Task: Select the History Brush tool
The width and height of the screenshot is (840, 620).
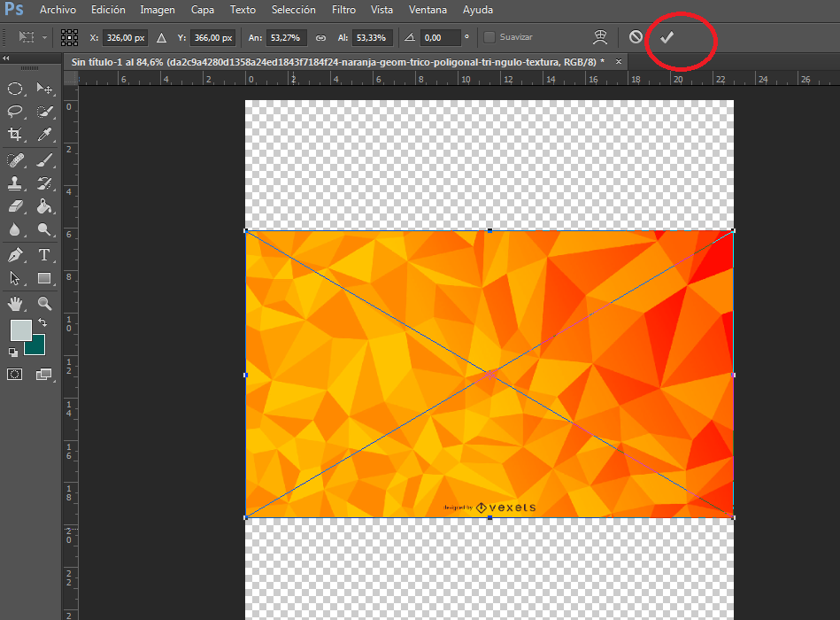Action: coord(44,182)
